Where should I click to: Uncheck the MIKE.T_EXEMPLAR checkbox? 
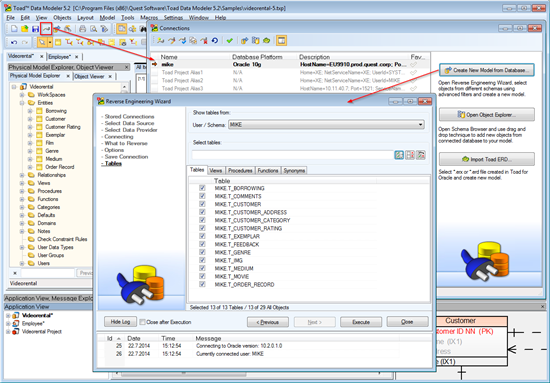click(x=202, y=236)
